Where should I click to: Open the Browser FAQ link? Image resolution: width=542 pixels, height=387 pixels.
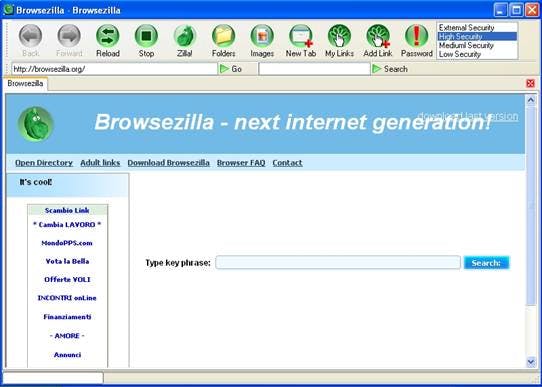[x=241, y=163]
